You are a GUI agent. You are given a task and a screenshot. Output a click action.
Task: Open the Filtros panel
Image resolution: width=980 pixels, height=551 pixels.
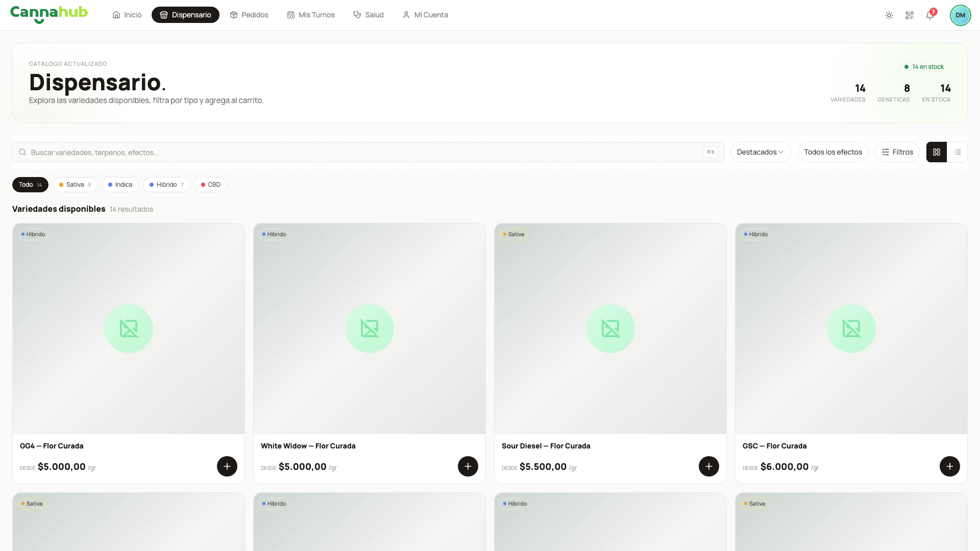[x=897, y=152]
